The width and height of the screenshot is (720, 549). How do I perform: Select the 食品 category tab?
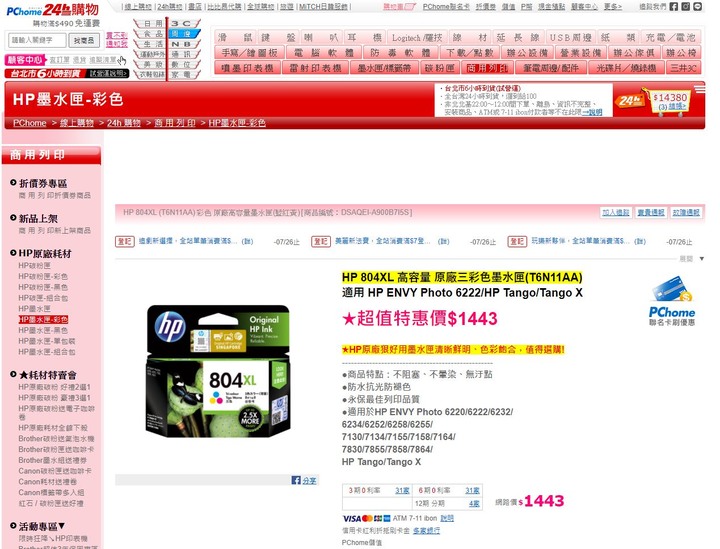click(150, 34)
